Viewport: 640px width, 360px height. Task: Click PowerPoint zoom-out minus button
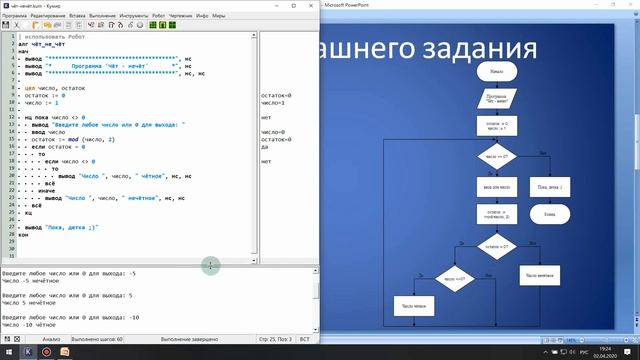582,340
